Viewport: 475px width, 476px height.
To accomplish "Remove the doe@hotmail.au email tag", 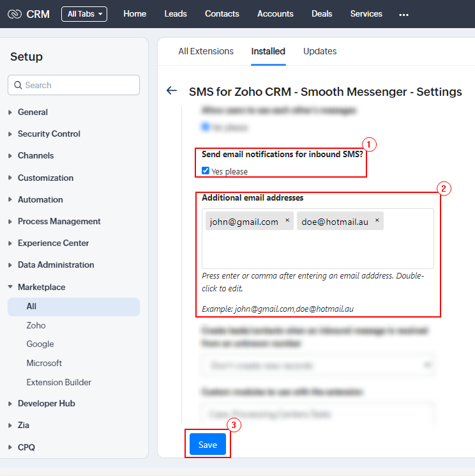I will [377, 220].
